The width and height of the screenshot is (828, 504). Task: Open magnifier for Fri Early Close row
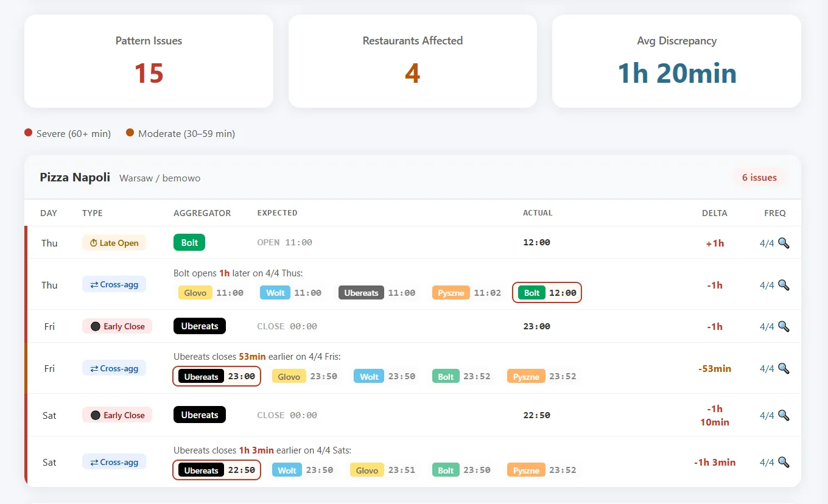[784, 326]
